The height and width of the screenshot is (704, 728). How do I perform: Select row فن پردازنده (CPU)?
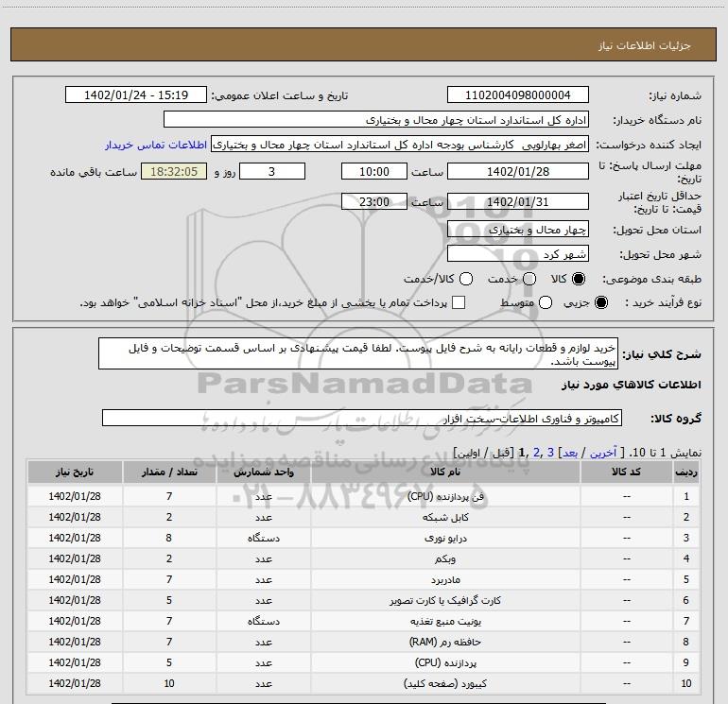tap(363, 496)
